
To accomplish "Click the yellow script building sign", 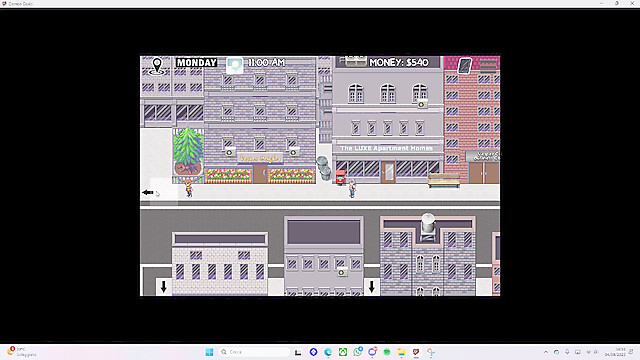I will [x=260, y=158].
